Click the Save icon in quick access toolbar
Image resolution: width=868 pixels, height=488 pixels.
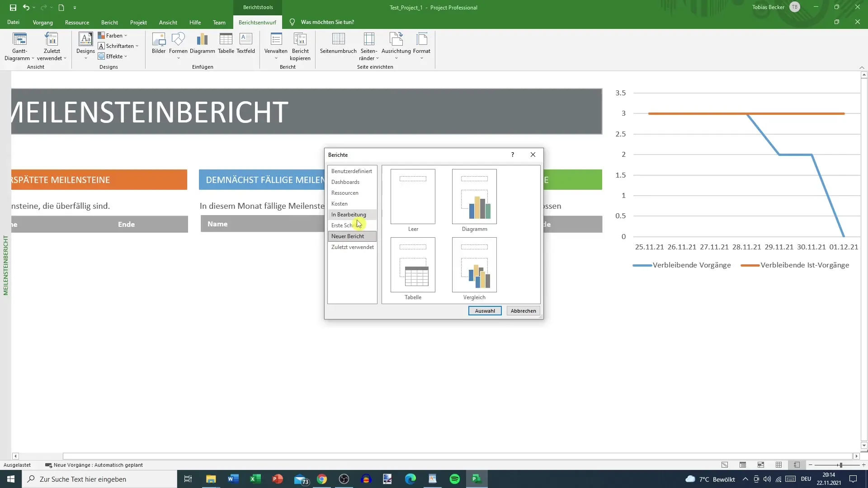click(x=13, y=7)
